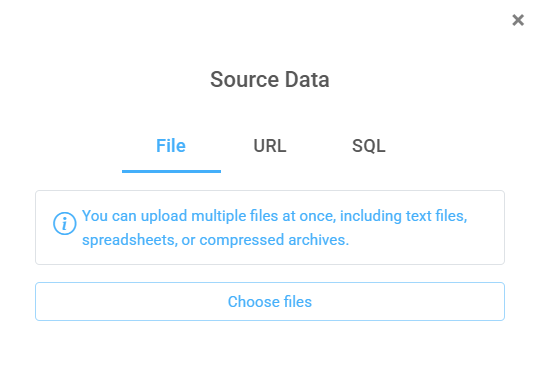The height and width of the screenshot is (371, 536).
Task: Click the info circle icon
Action: tap(65, 224)
